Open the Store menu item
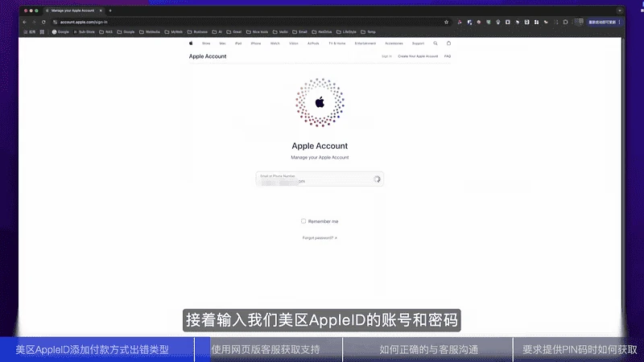 (x=206, y=43)
